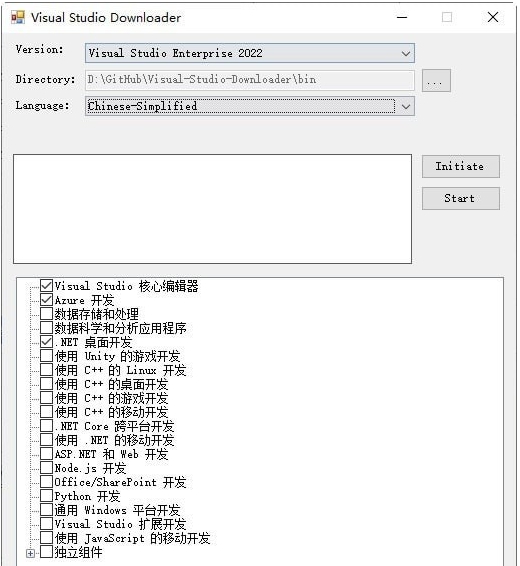The image size is (520, 566).
Task: Click the Start button
Action: tap(461, 198)
